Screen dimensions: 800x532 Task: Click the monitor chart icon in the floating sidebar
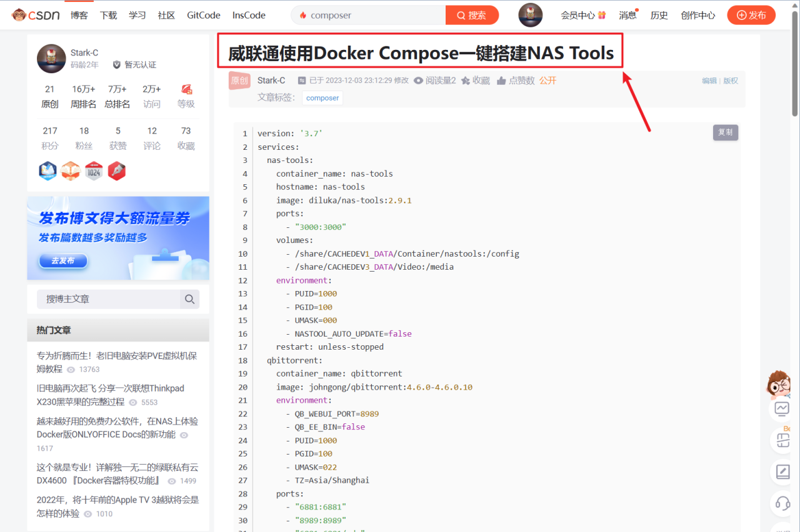[x=782, y=408]
